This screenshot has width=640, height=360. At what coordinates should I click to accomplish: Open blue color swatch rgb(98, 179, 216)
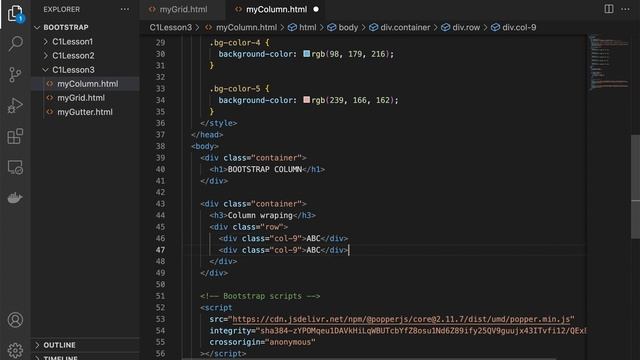(307, 53)
